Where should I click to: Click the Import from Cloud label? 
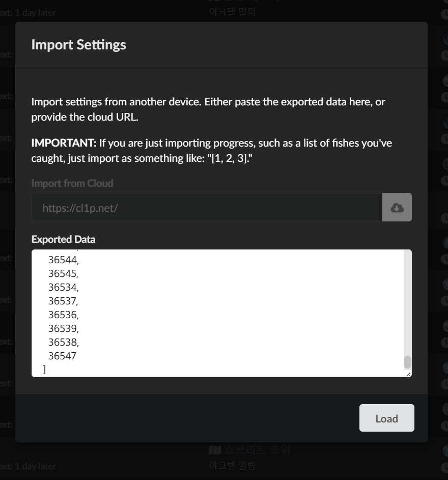(72, 183)
